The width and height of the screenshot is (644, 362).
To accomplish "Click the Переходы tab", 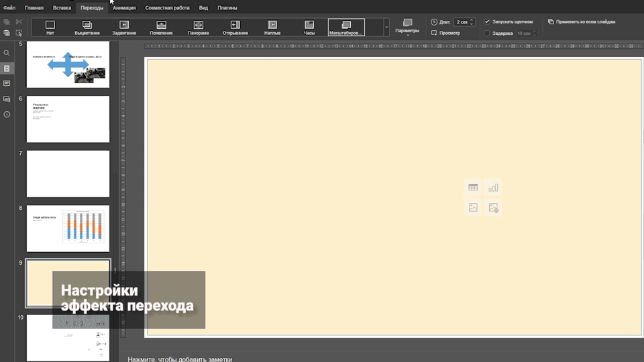I will (x=92, y=8).
